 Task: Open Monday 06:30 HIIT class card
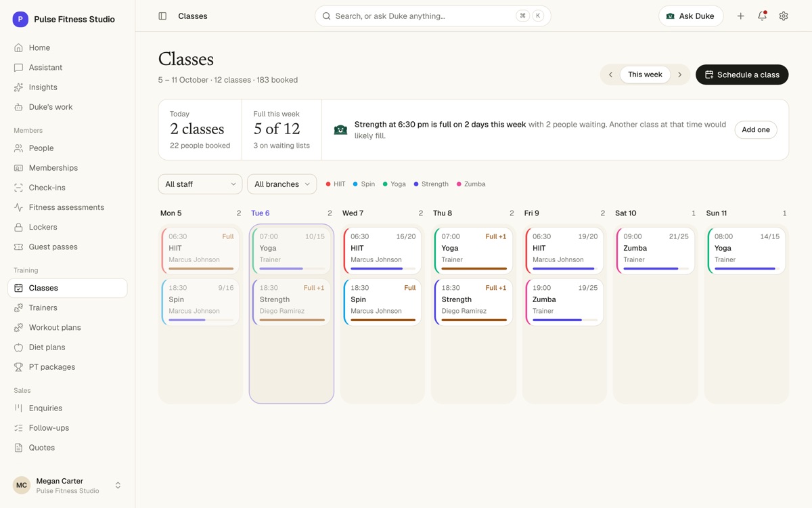click(x=200, y=251)
